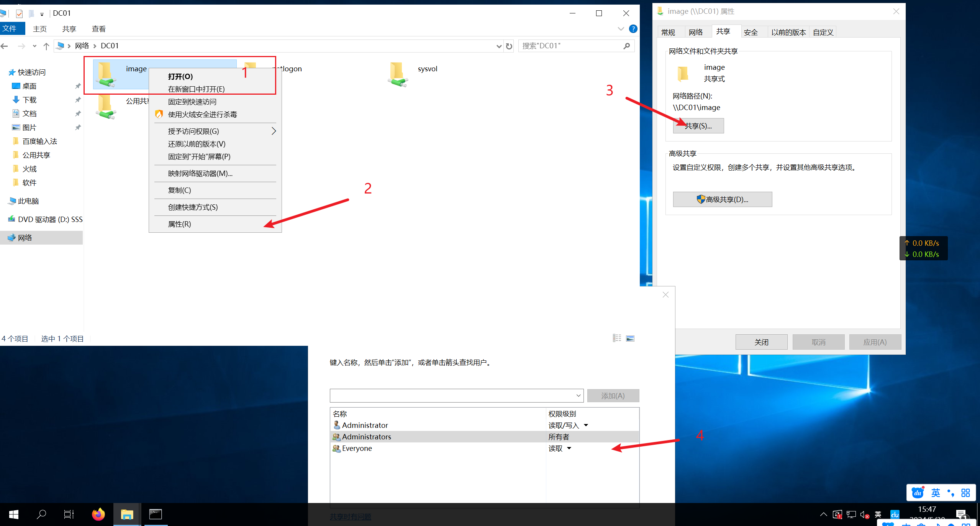Open recent locations dropdown arrow
The height and width of the screenshot is (526, 980).
(x=34, y=46)
